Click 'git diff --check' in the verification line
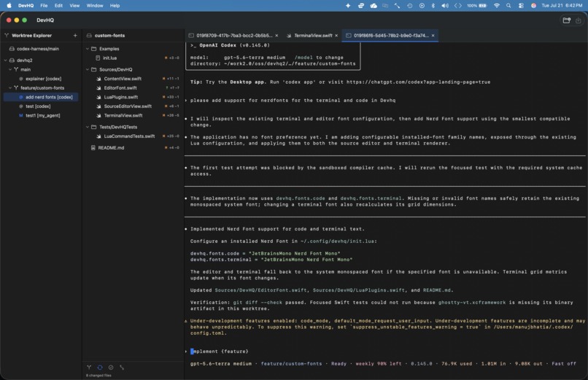 click(258, 303)
